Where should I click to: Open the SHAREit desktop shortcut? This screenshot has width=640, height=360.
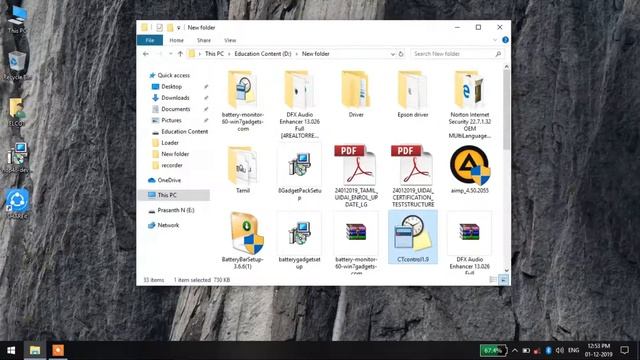coord(17,204)
